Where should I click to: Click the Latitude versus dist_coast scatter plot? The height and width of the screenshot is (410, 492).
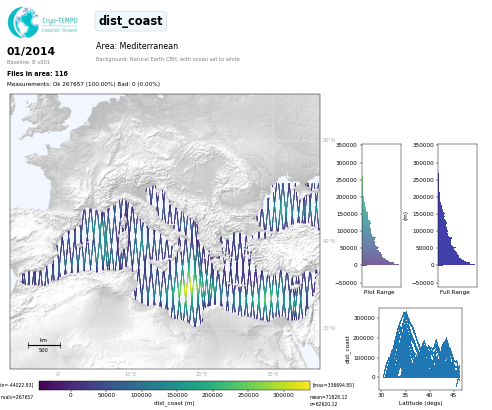[420, 349]
